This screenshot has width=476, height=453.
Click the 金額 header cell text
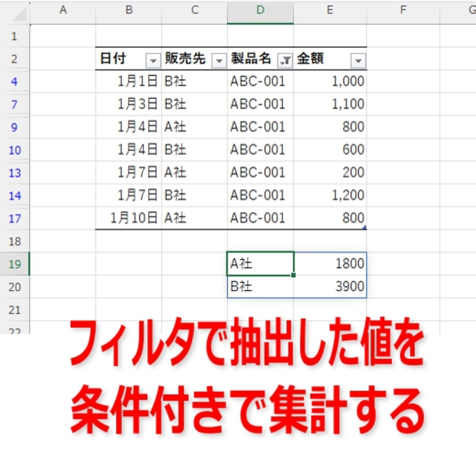tap(310, 59)
